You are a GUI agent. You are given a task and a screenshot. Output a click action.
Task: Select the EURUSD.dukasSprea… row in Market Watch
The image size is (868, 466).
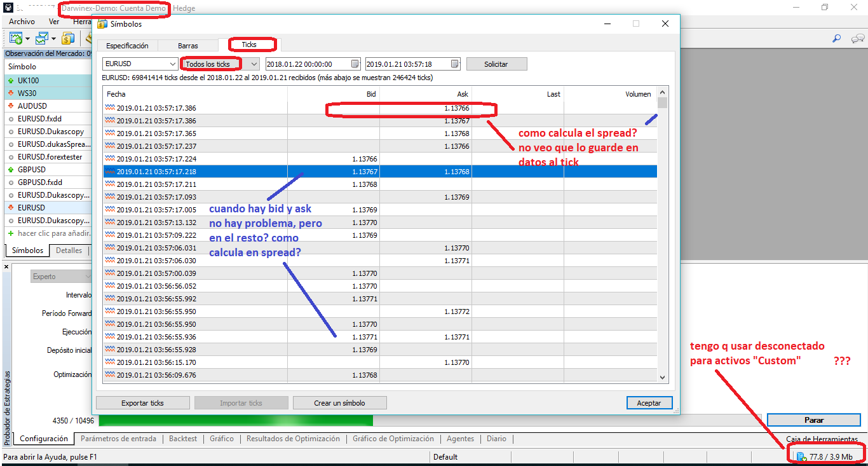click(48, 144)
